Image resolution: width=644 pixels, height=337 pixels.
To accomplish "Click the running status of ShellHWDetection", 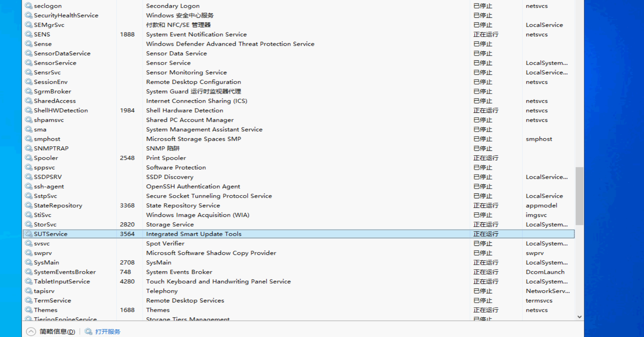I will 486,110.
